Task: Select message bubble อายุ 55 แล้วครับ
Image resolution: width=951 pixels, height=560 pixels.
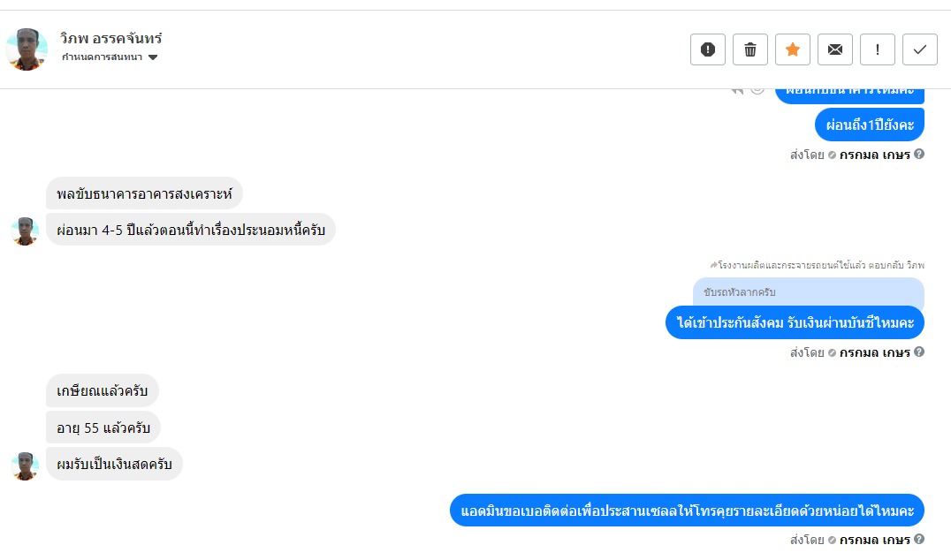Action: click(103, 428)
